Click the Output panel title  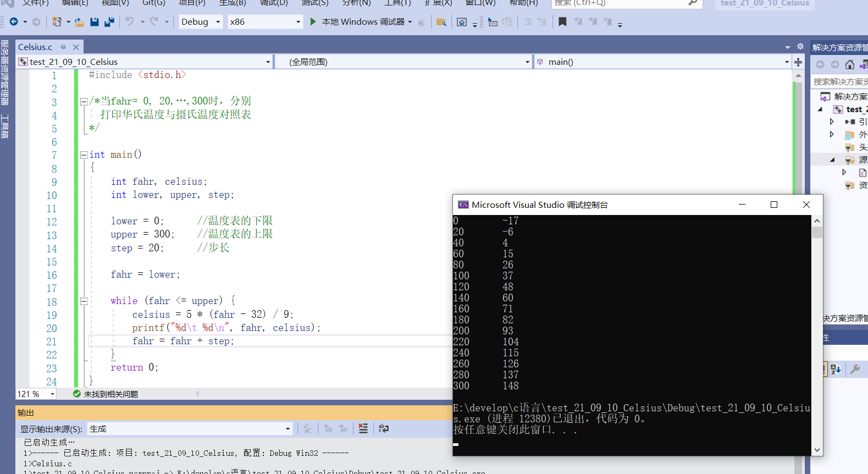(x=26, y=413)
